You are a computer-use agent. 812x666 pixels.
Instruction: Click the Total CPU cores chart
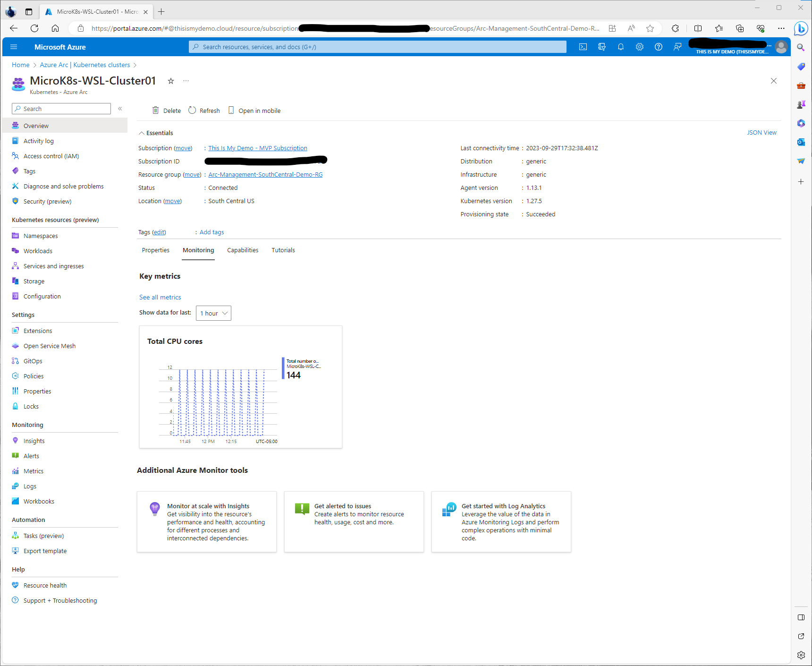[x=222, y=401]
